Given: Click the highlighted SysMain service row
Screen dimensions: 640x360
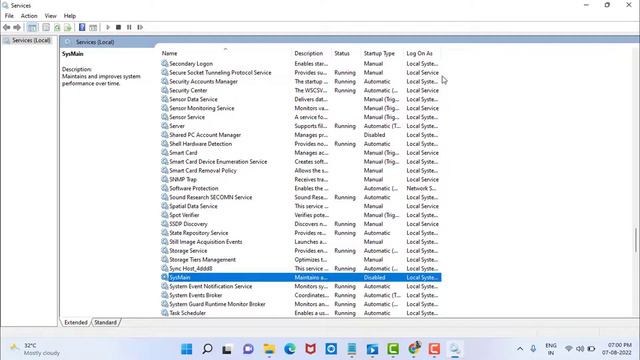Looking at the screenshot, I should pyautogui.click(x=300, y=278).
